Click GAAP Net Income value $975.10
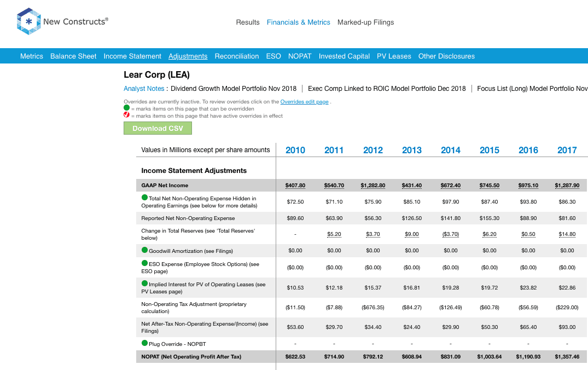Image resolution: width=588 pixels, height=370 pixels. click(528, 186)
